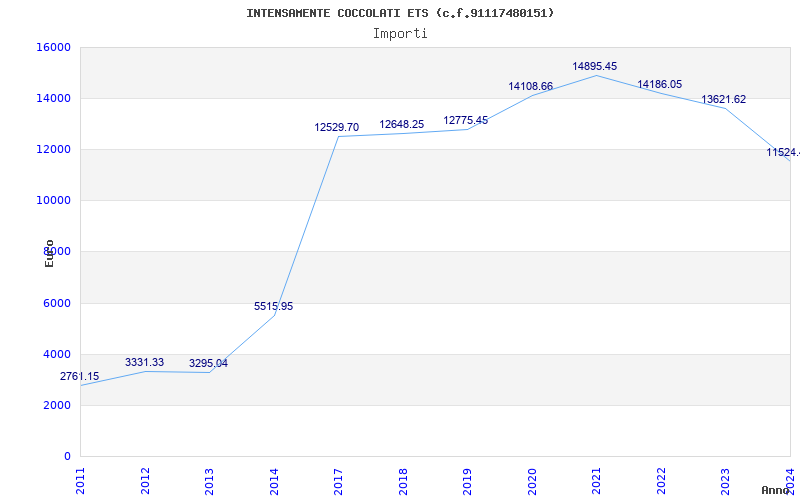Image resolution: width=800 pixels, height=500 pixels.
Task: Click the Importi subtitle
Action: point(400,34)
